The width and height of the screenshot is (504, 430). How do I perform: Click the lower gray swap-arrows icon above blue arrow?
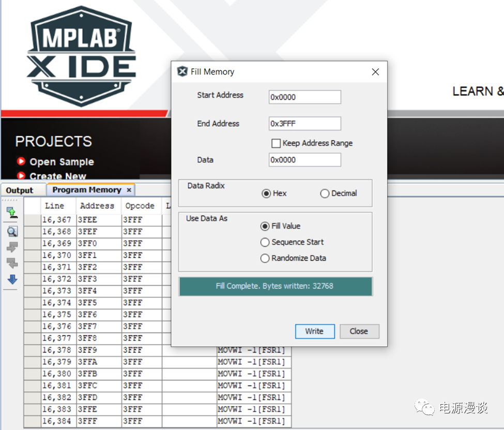[12, 263]
